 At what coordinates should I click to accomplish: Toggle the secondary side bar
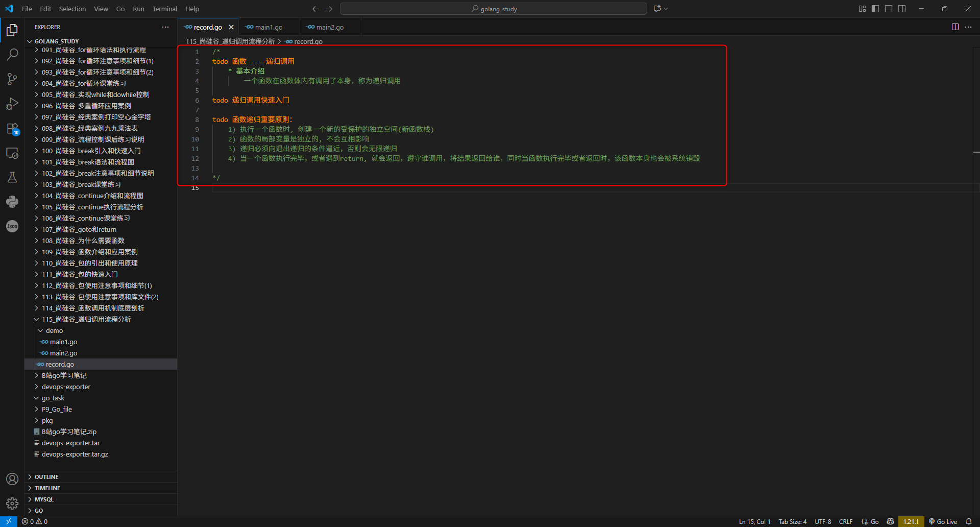coord(902,9)
